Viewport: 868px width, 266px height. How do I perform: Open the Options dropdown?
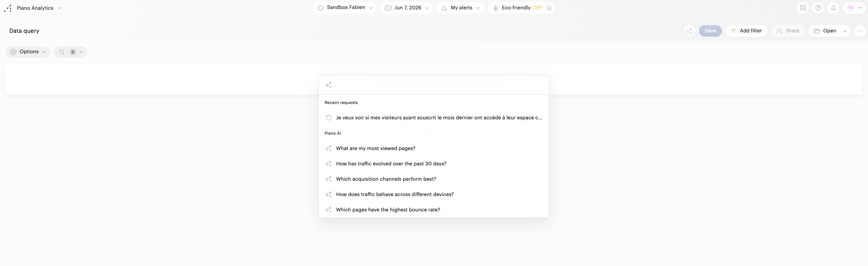pyautogui.click(x=28, y=52)
